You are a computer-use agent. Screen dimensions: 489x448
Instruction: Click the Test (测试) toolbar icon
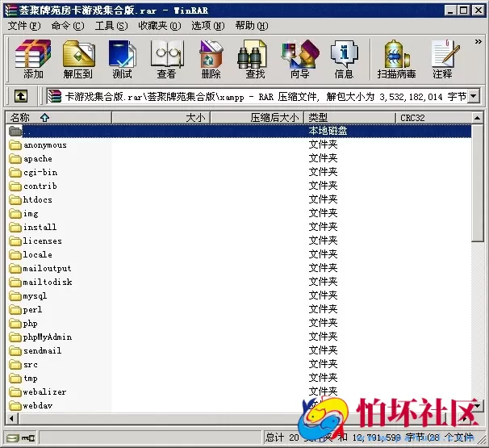tap(123, 59)
